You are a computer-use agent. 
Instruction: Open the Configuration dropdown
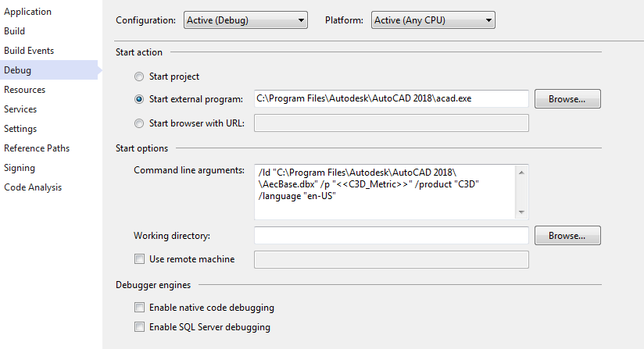click(x=246, y=20)
